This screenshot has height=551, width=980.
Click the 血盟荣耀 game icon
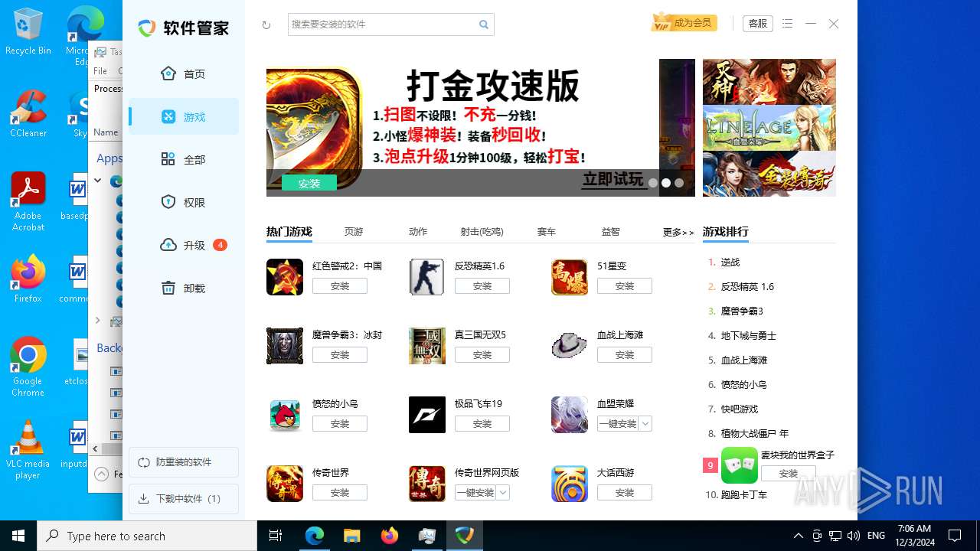point(570,415)
